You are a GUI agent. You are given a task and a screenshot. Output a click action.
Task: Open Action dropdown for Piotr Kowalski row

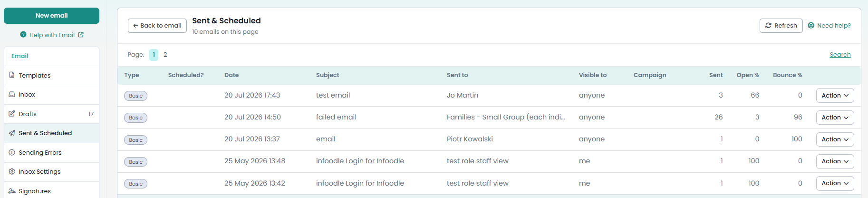[835, 139]
